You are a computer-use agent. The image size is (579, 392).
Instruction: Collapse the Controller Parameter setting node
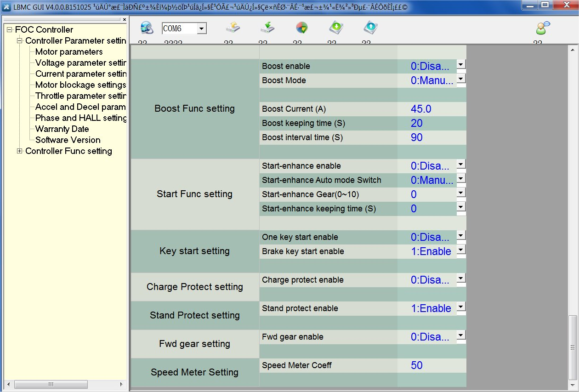tap(20, 41)
